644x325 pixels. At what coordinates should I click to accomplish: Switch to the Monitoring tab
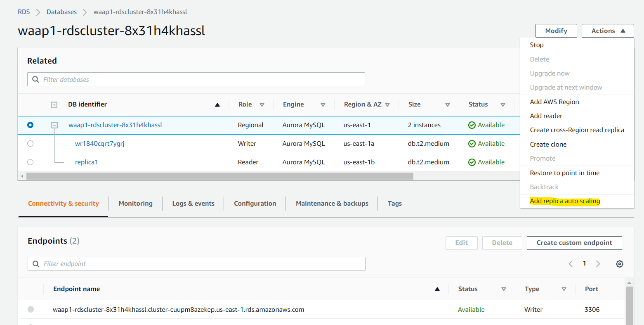click(x=135, y=204)
